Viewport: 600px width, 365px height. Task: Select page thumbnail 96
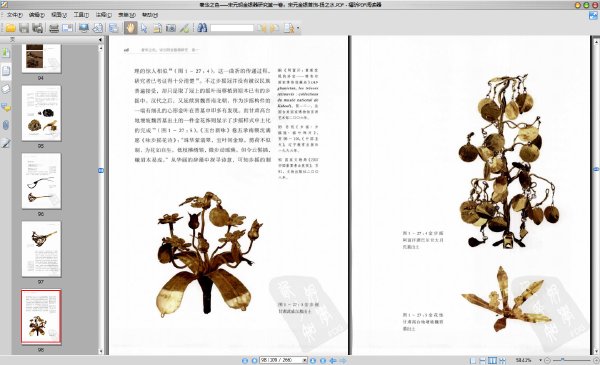point(41,181)
